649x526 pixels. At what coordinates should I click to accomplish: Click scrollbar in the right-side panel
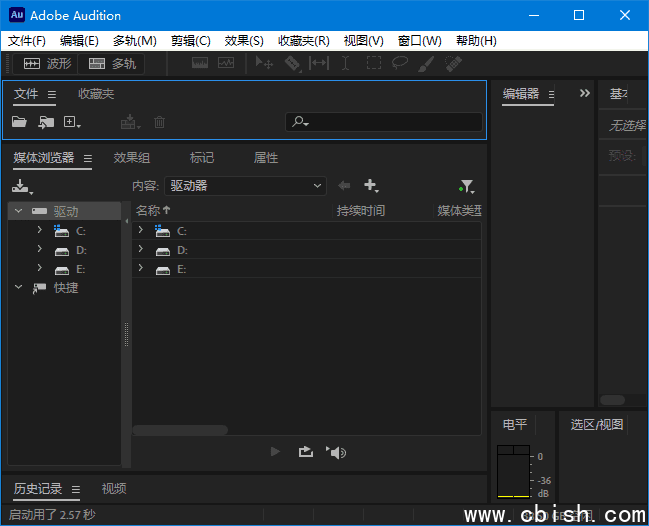tap(613, 400)
